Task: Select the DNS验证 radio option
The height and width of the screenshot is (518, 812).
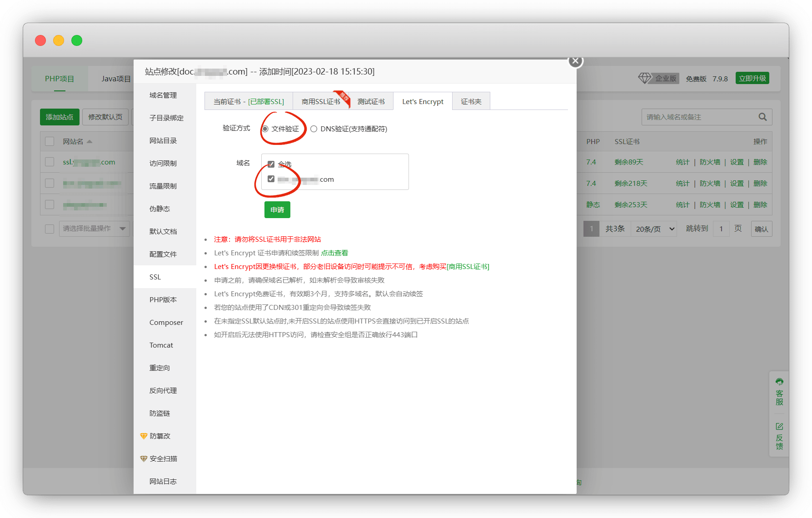Action: 314,129
